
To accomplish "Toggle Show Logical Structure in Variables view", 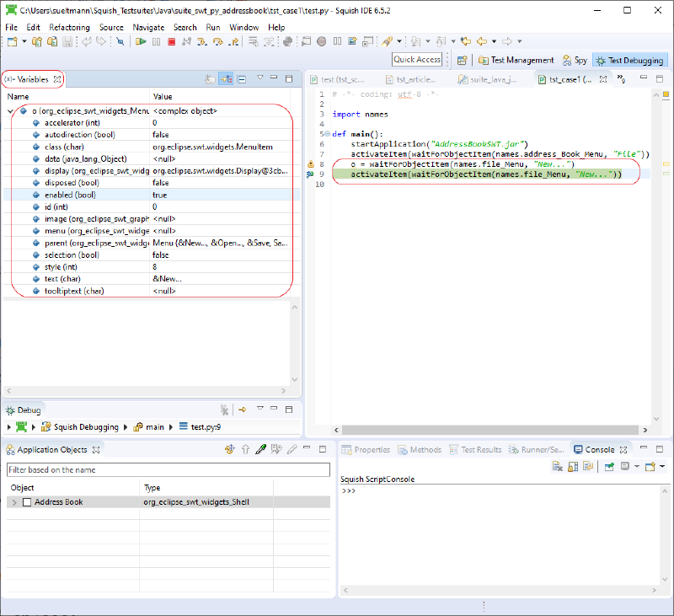I will 226,78.
